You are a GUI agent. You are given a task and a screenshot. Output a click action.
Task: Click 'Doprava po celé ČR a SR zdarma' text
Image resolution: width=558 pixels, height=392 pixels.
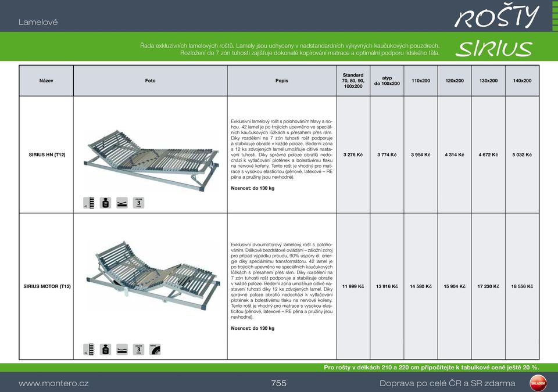[448, 383]
